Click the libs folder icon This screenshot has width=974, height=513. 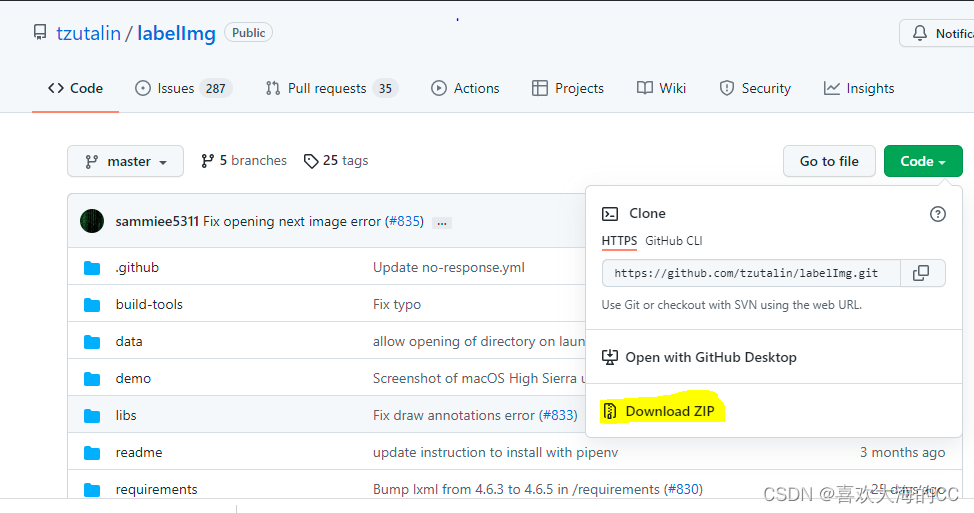tap(92, 415)
